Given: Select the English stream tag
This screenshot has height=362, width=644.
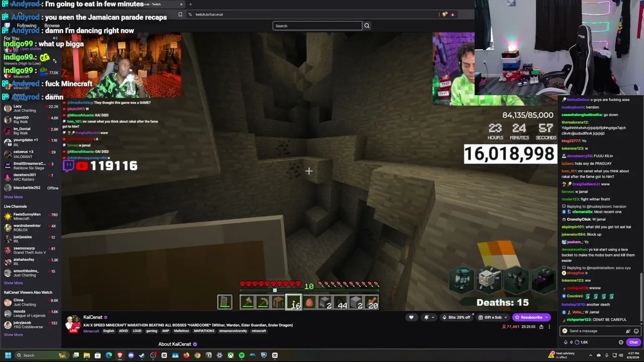Looking at the screenshot, I should pyautogui.click(x=109, y=331).
